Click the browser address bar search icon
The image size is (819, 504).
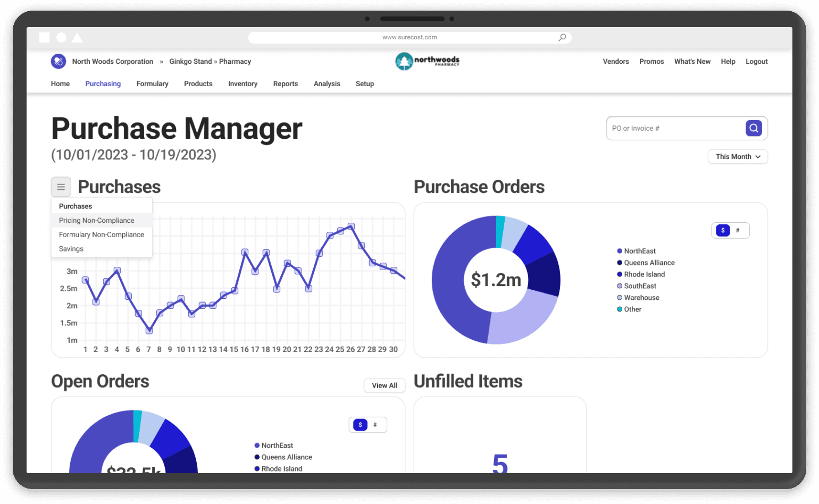click(562, 37)
